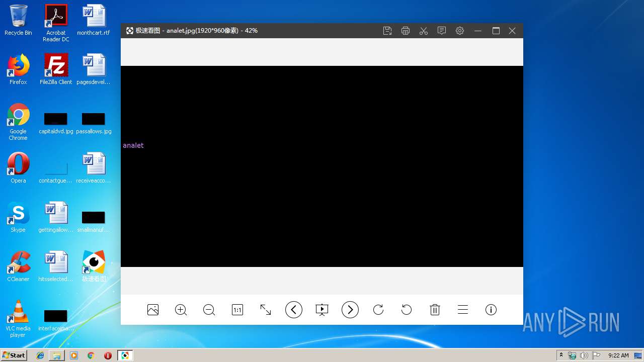Viewport: 644px width, 362px height.
Task: Minimize the image viewer window
Action: point(478,31)
